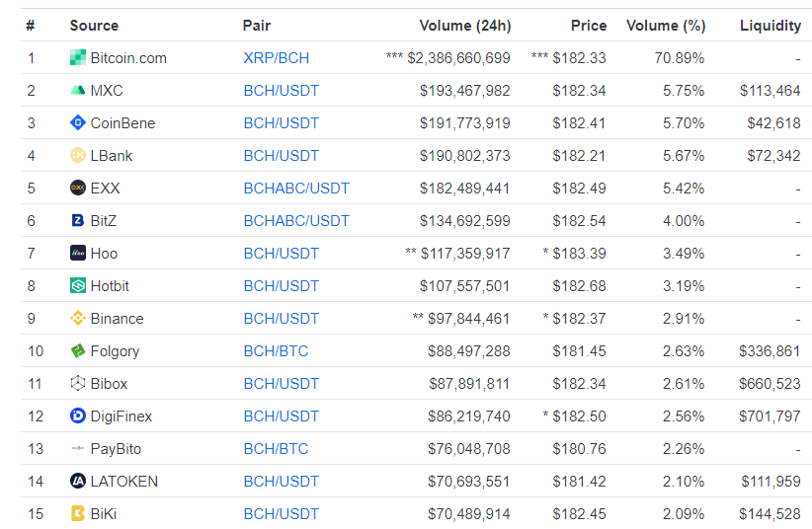Click the Bitcoin.com source name

[128, 58]
